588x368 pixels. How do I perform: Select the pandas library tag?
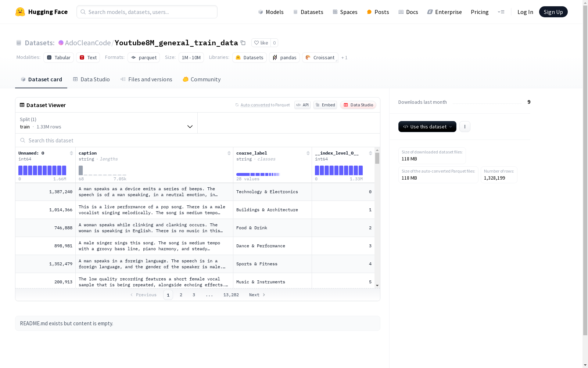coord(284,57)
